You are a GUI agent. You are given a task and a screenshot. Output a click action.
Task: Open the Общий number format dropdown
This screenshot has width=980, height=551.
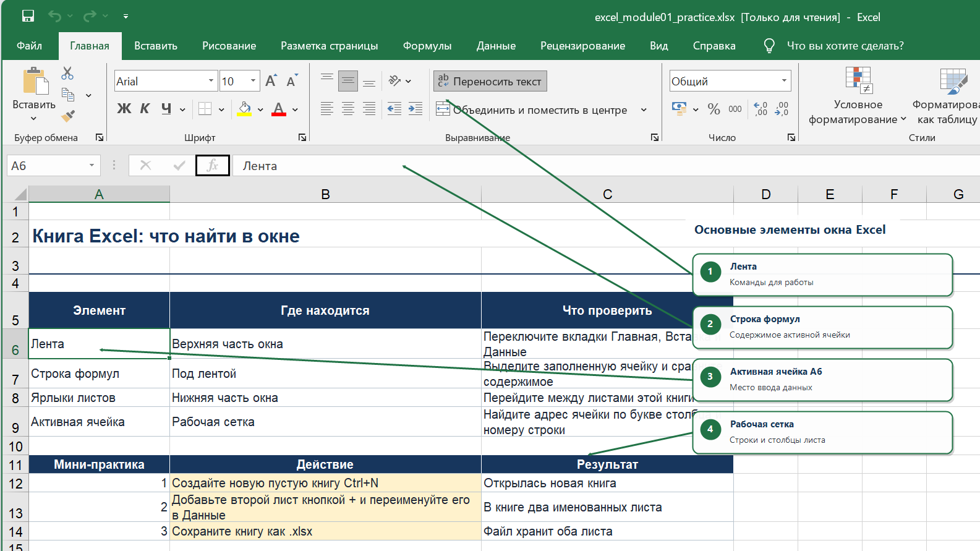click(784, 81)
